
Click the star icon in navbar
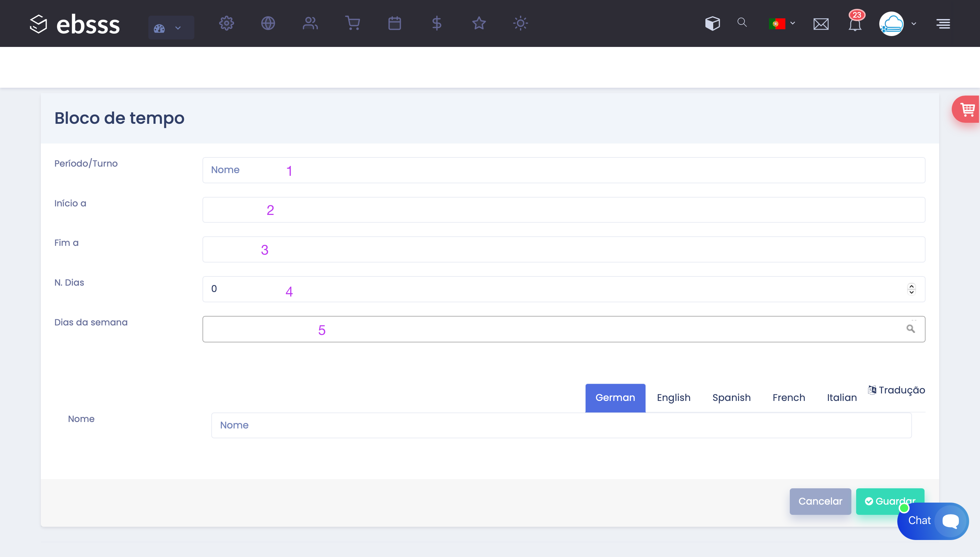pyautogui.click(x=478, y=23)
